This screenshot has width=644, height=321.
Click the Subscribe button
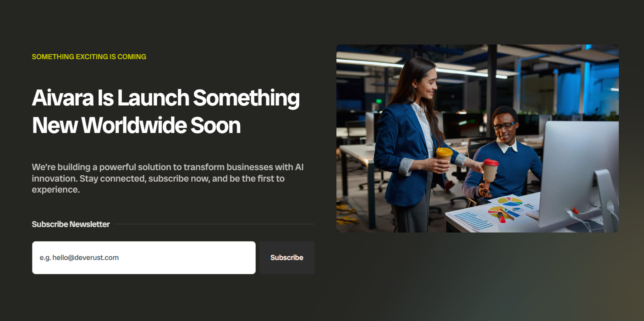pyautogui.click(x=287, y=258)
